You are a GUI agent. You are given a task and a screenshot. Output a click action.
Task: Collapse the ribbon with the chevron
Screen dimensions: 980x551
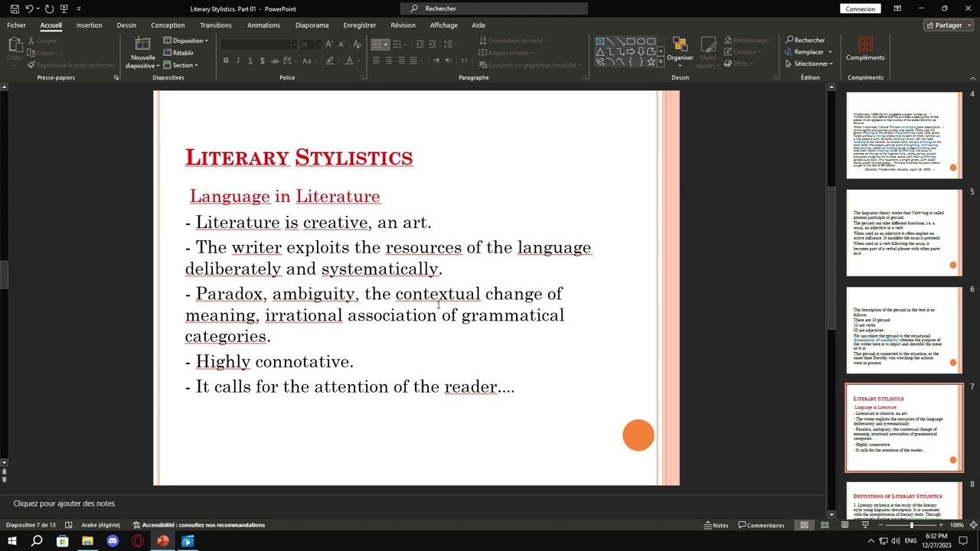click(x=973, y=77)
